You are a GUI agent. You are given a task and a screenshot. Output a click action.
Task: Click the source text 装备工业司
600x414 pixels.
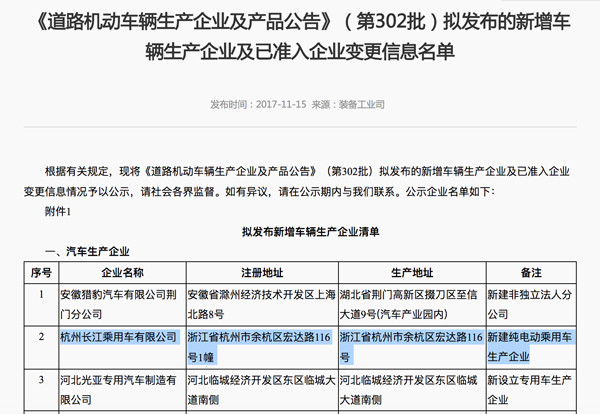(361, 104)
